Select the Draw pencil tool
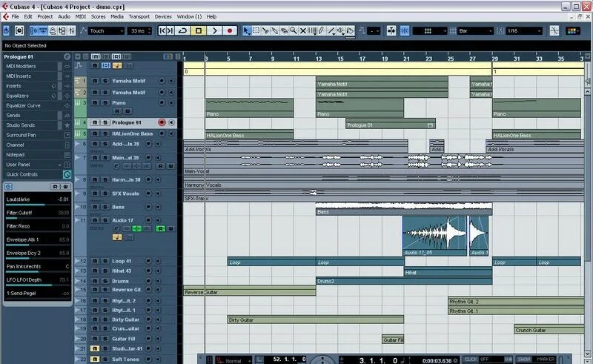Image resolution: width=593 pixels, height=364 pixels. [322, 30]
